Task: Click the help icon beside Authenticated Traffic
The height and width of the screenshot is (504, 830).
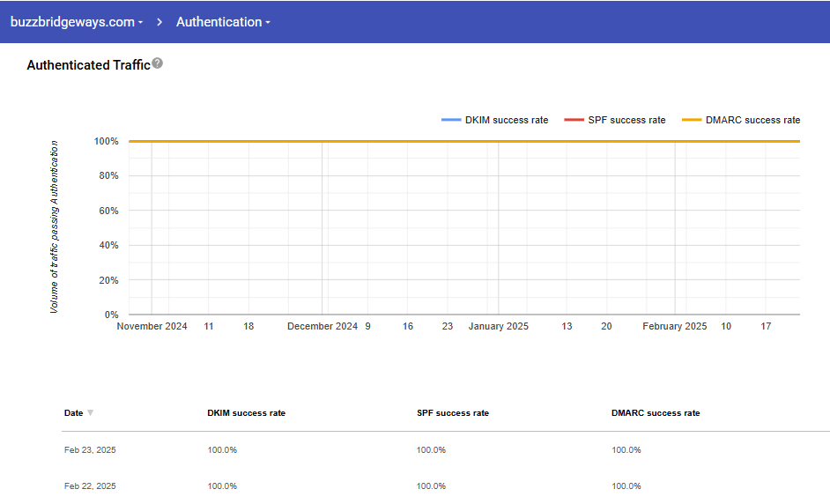Action: pyautogui.click(x=158, y=63)
